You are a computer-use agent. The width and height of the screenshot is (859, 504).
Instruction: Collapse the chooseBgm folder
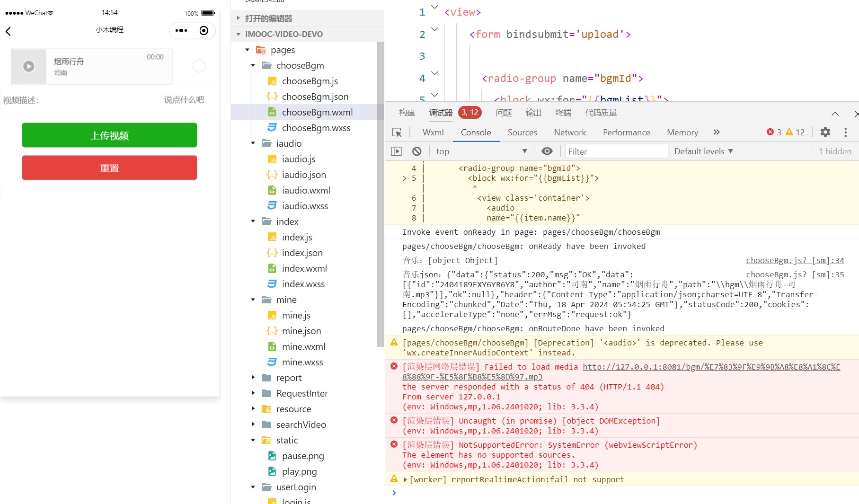tap(253, 65)
